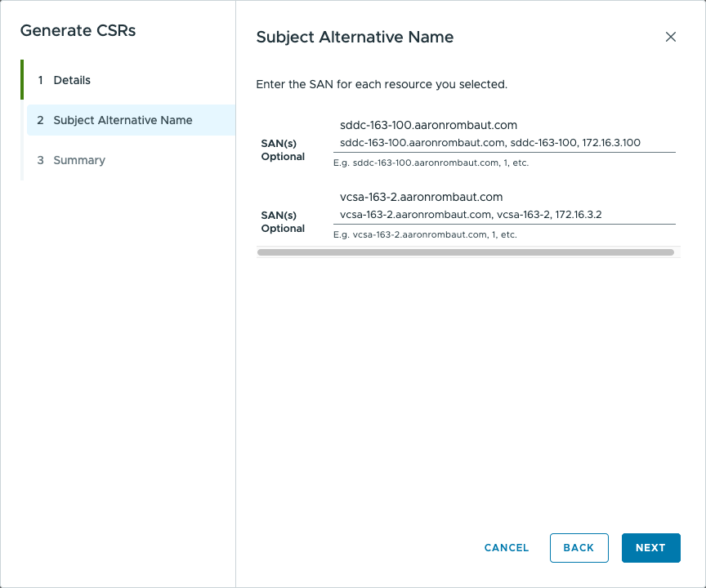Click the Generate CSRs wizard title
Screen dimensions: 706x588
coord(78,31)
